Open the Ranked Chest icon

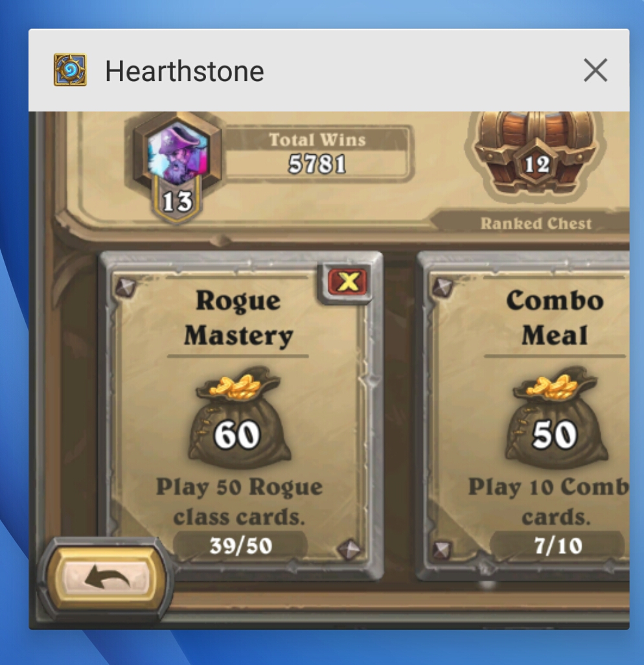[x=536, y=155]
